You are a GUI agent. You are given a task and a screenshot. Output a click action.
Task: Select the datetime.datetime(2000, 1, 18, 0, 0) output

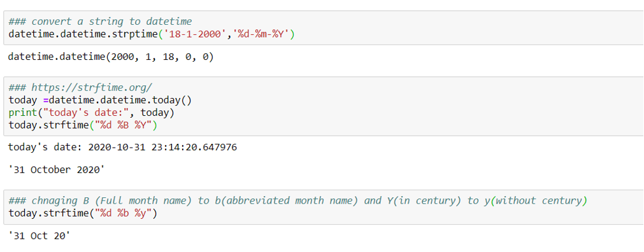tap(111, 57)
